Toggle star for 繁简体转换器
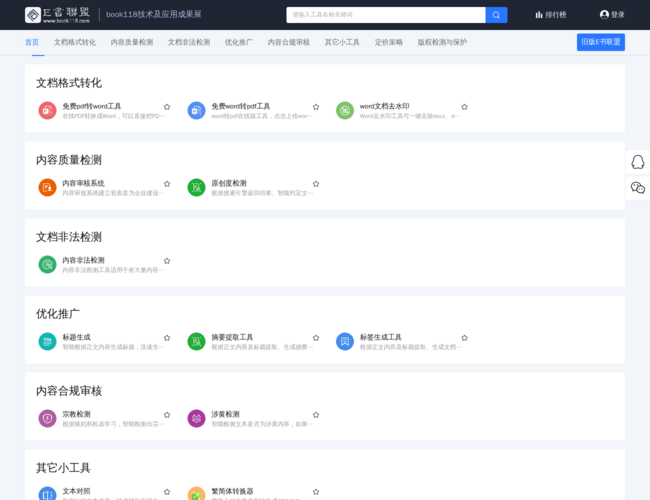The height and width of the screenshot is (500, 650). coord(316,492)
